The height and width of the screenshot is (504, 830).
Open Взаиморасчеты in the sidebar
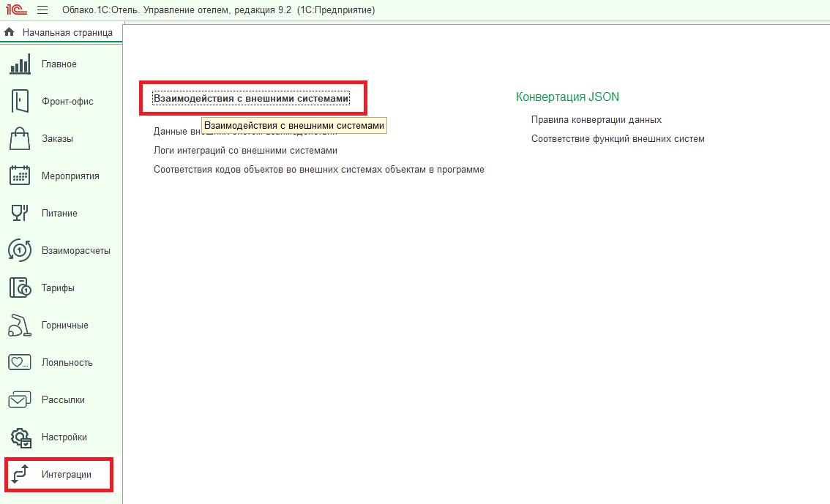(76, 251)
